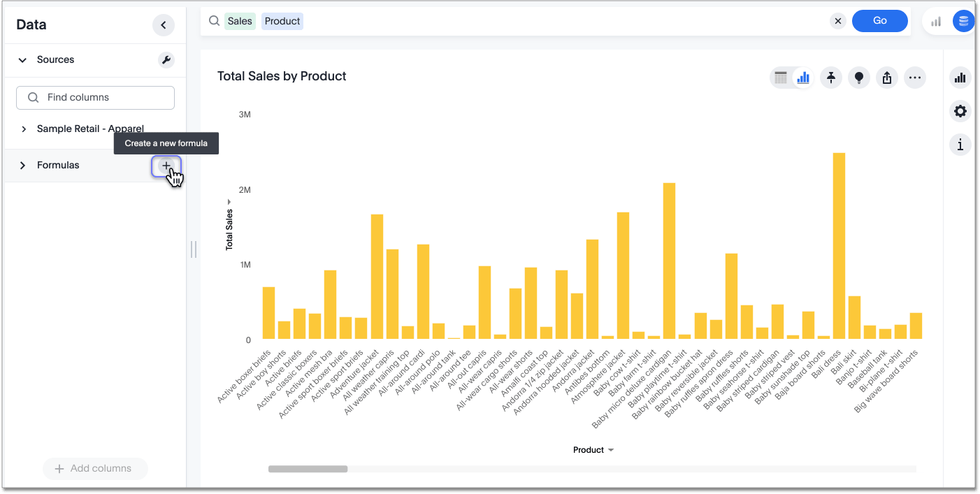Switch to table view
This screenshot has height=494, width=980.
(x=781, y=78)
